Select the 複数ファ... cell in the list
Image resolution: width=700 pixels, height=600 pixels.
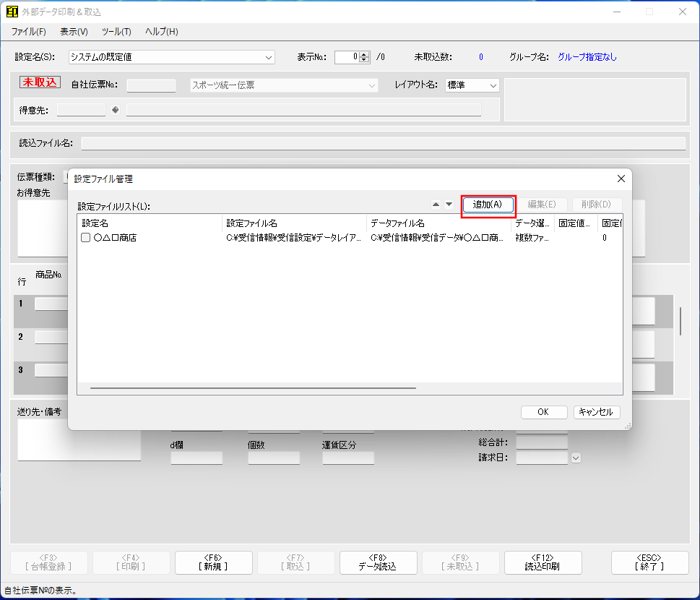[x=532, y=238]
